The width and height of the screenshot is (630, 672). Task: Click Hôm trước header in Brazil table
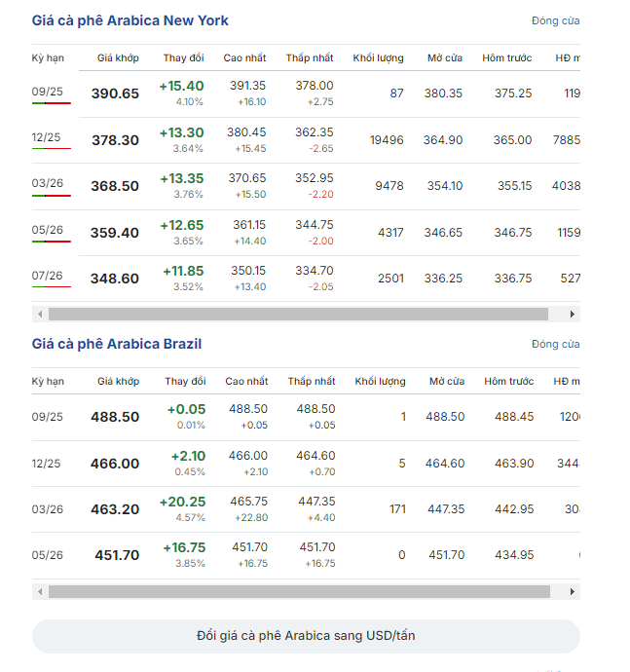pyautogui.click(x=509, y=382)
